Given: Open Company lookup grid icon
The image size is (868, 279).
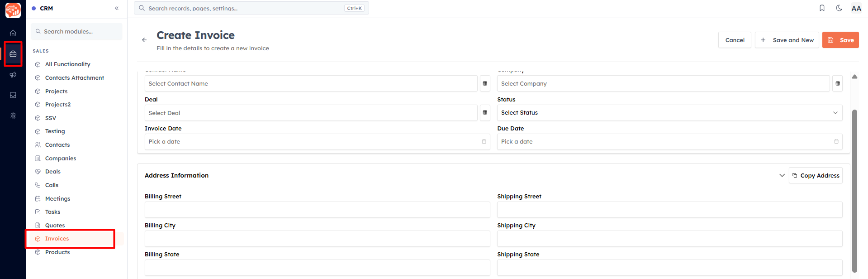Looking at the screenshot, I should (837, 83).
